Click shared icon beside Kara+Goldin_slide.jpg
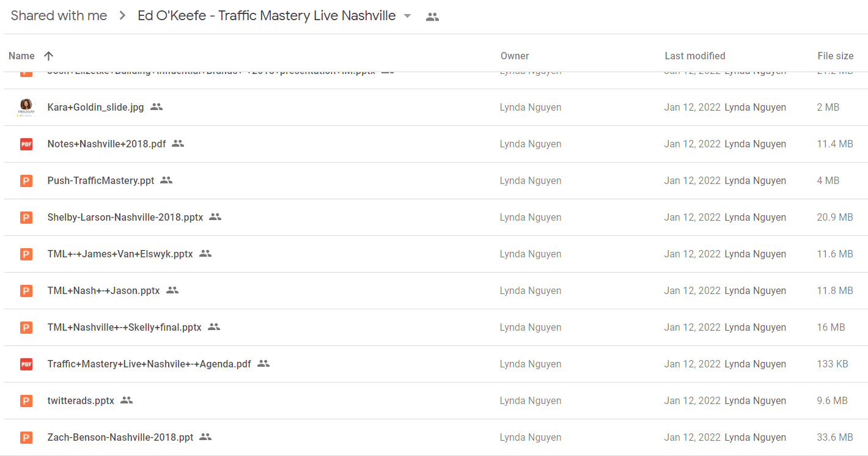The height and width of the screenshot is (456, 868). (x=156, y=107)
